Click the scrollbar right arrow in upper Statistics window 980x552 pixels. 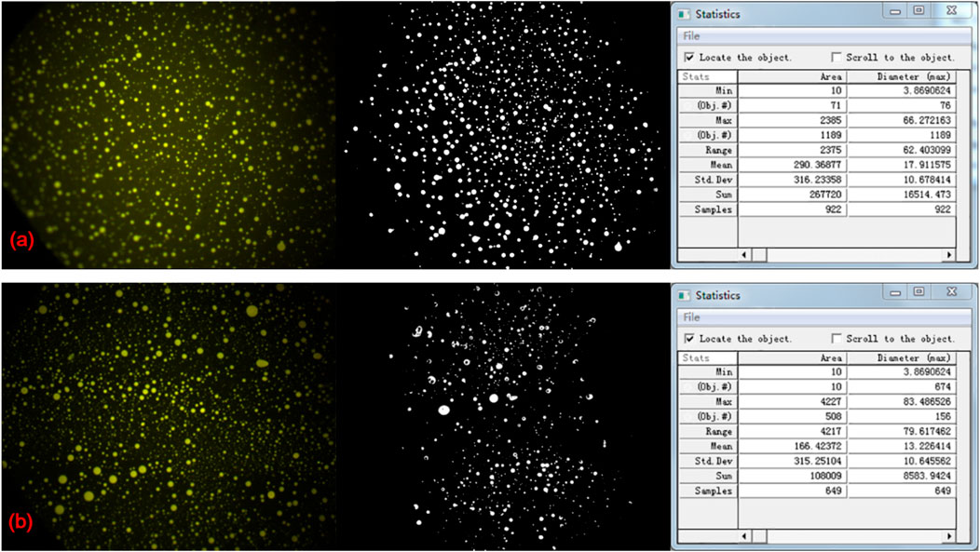[949, 255]
